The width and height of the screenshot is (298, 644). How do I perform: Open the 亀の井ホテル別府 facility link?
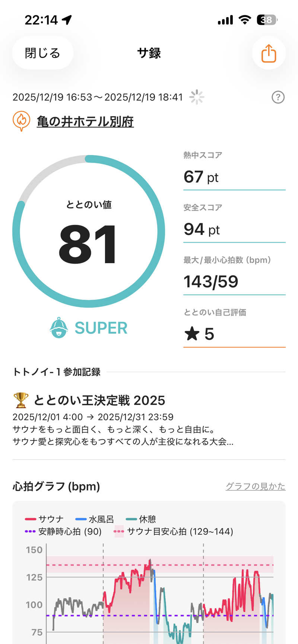tap(85, 122)
